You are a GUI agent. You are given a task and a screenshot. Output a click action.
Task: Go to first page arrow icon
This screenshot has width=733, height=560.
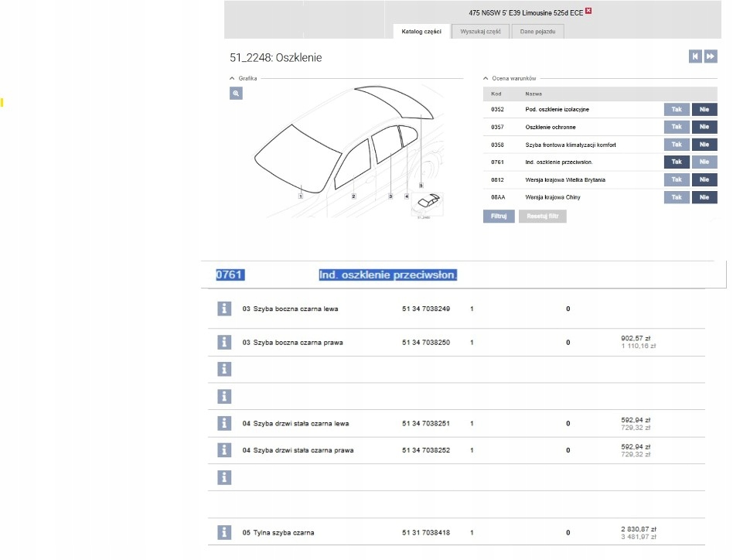(x=695, y=56)
